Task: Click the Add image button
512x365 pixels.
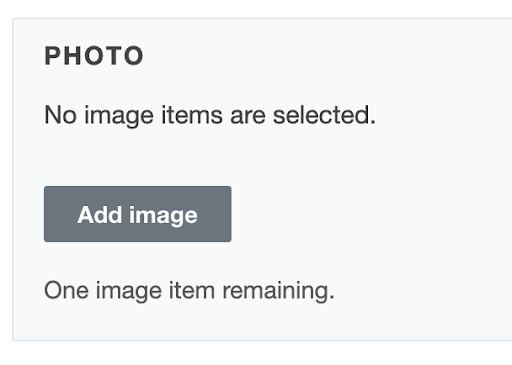Action: [x=138, y=214]
